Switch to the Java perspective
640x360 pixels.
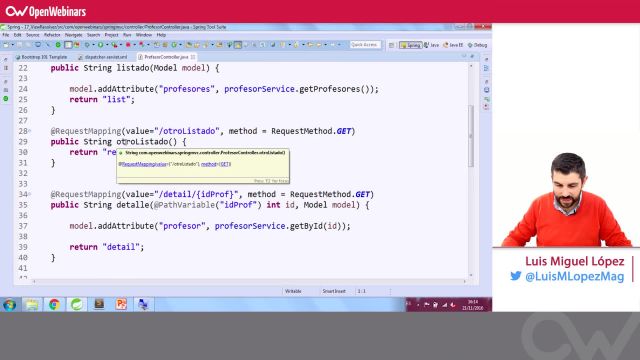point(431,45)
